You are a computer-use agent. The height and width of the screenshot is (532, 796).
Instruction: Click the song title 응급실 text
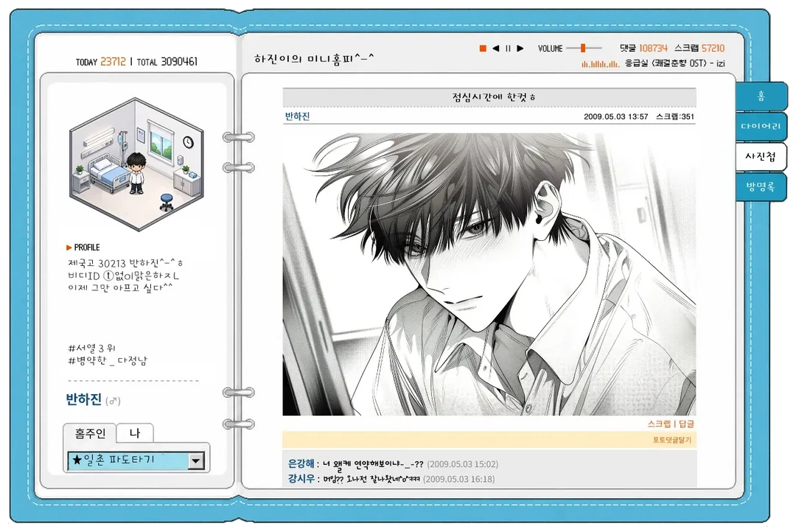pos(637,63)
